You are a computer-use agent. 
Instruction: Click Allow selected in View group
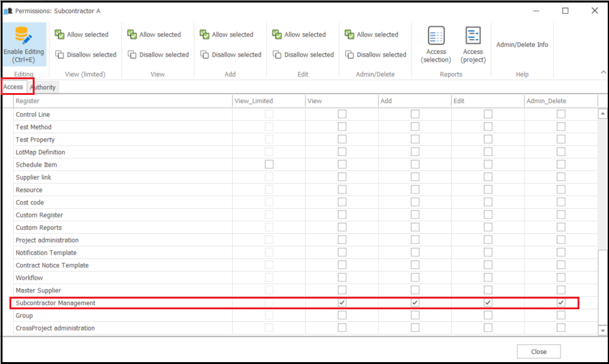point(154,35)
